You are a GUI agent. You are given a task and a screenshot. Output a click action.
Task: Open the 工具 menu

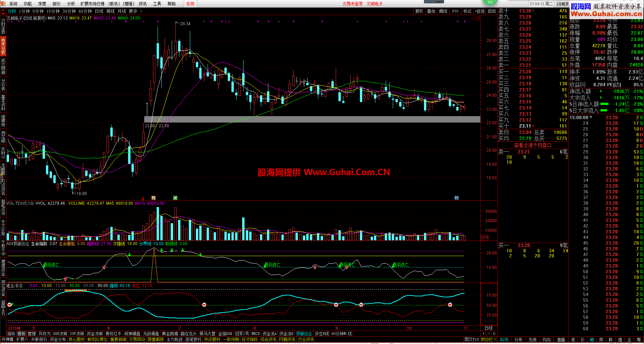click(157, 4)
